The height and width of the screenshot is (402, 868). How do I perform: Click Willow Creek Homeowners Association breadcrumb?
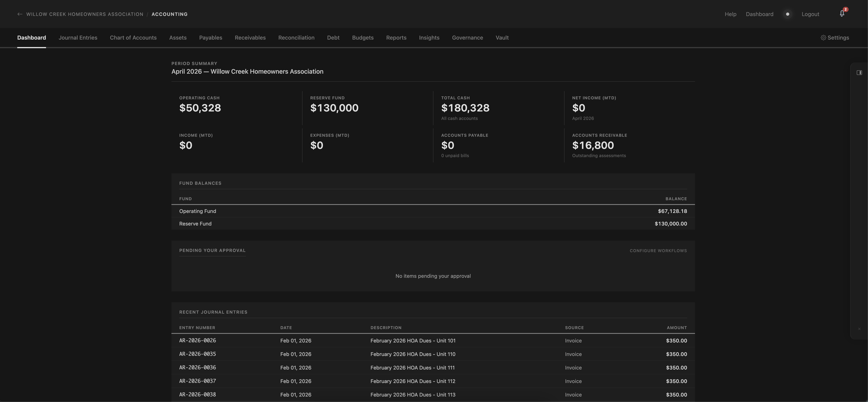pyautogui.click(x=85, y=14)
